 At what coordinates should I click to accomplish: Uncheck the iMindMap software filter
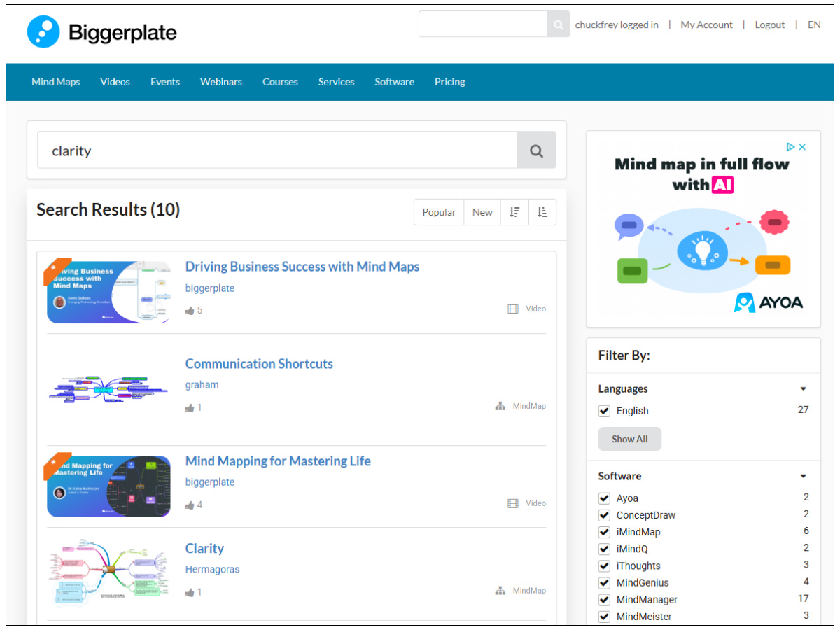click(604, 532)
